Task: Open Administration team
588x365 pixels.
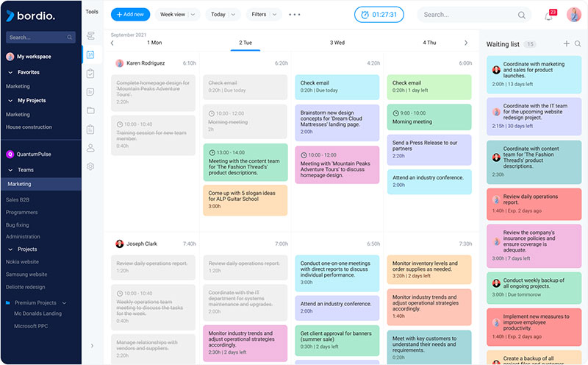Action: click(x=23, y=236)
